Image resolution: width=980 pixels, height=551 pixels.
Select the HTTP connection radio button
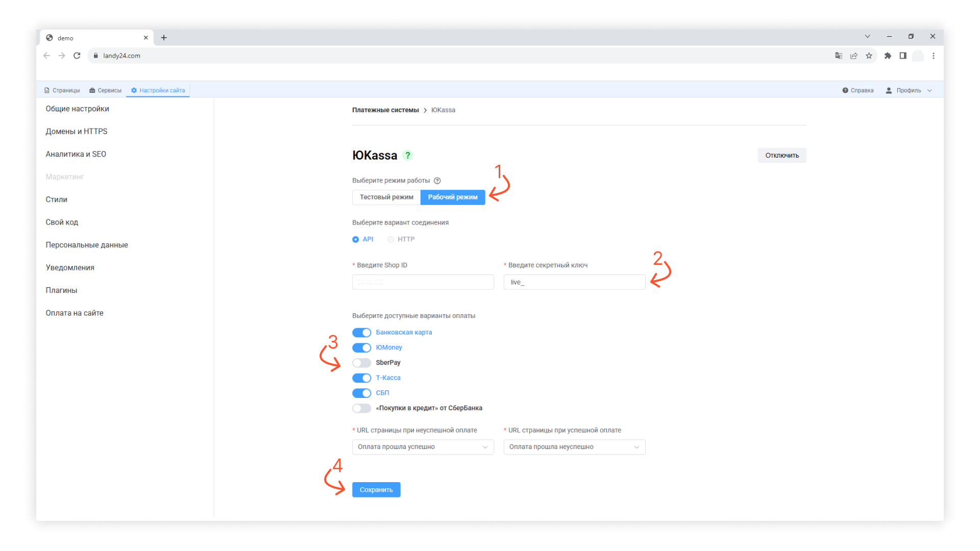[390, 239]
